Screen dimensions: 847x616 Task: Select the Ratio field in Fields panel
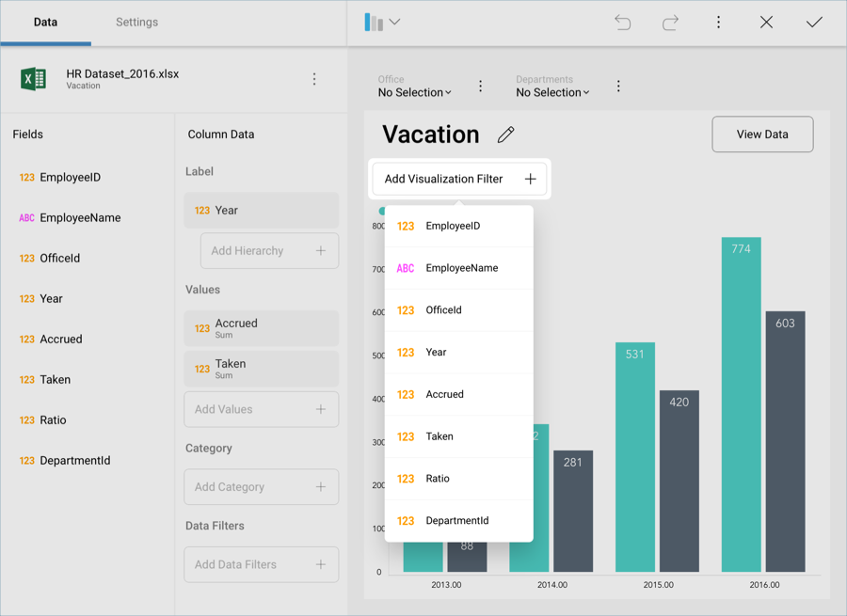click(x=53, y=420)
